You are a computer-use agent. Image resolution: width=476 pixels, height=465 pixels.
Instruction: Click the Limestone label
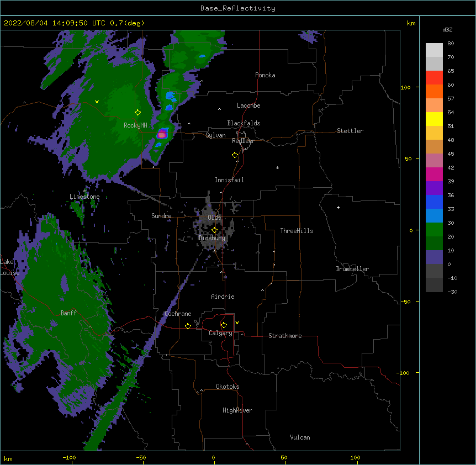(x=84, y=197)
